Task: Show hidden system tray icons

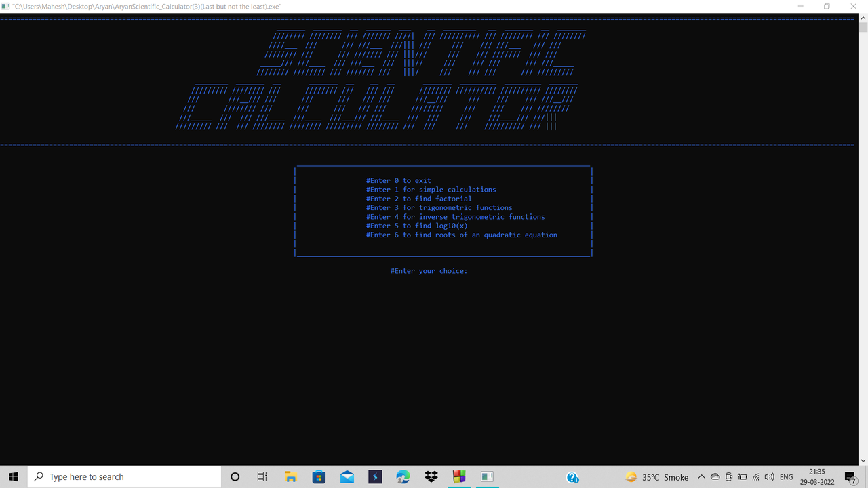Action: (x=701, y=477)
